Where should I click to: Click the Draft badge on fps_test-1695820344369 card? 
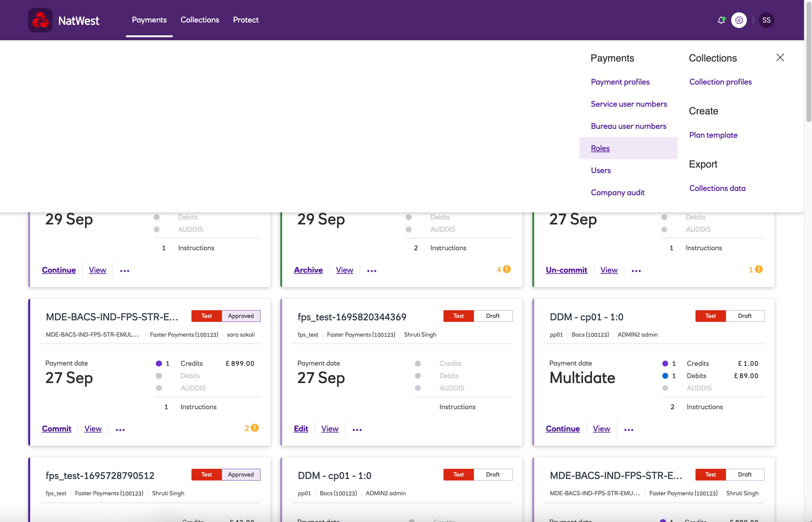[493, 316]
